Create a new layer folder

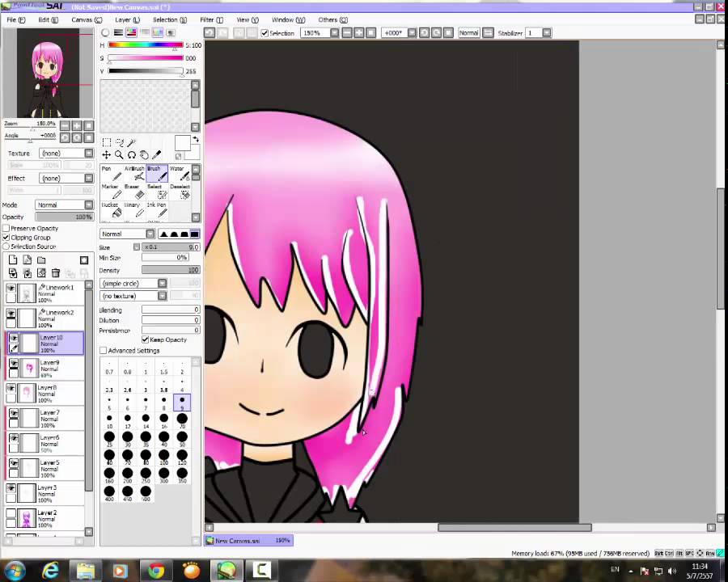(41, 260)
